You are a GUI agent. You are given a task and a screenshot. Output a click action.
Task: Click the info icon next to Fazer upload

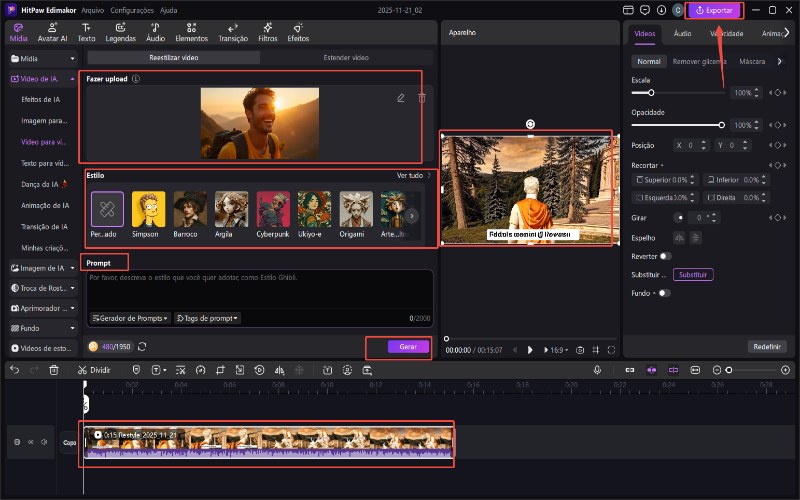click(x=136, y=79)
